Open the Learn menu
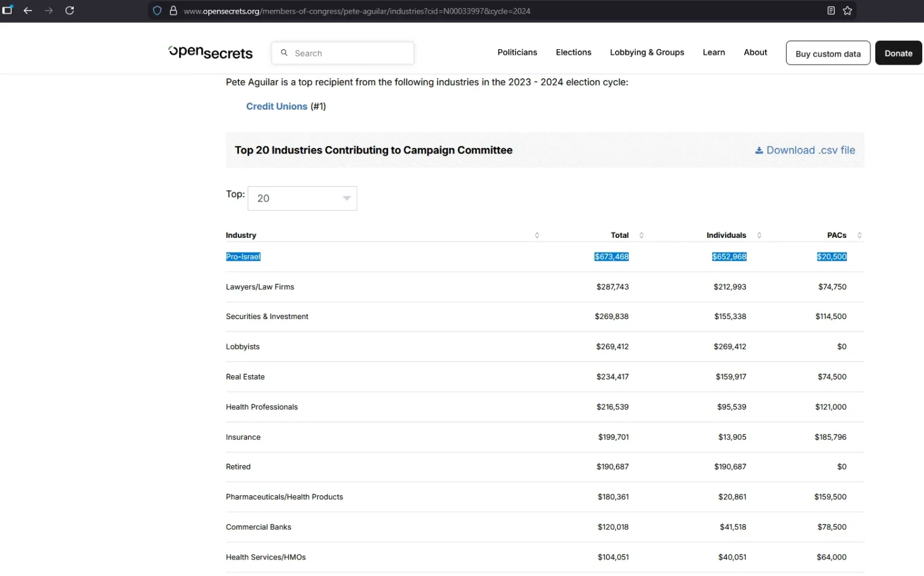Image resolution: width=924 pixels, height=576 pixels. [x=714, y=52]
